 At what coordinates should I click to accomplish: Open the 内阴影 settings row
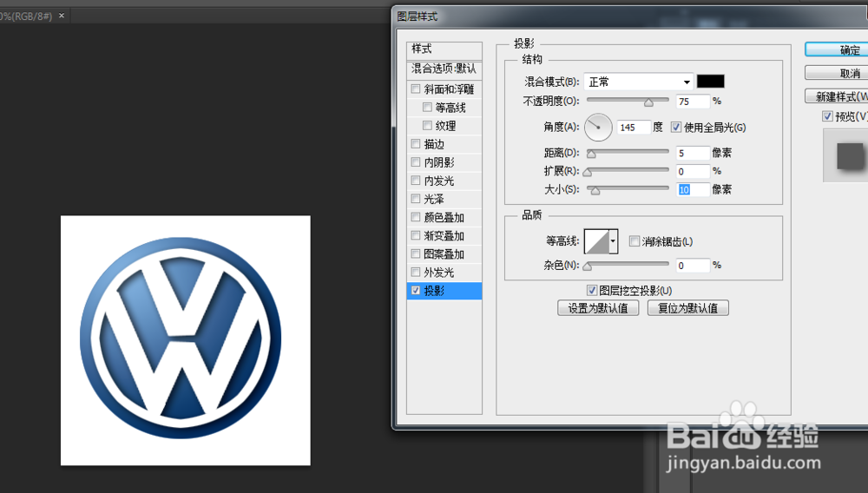(x=444, y=162)
